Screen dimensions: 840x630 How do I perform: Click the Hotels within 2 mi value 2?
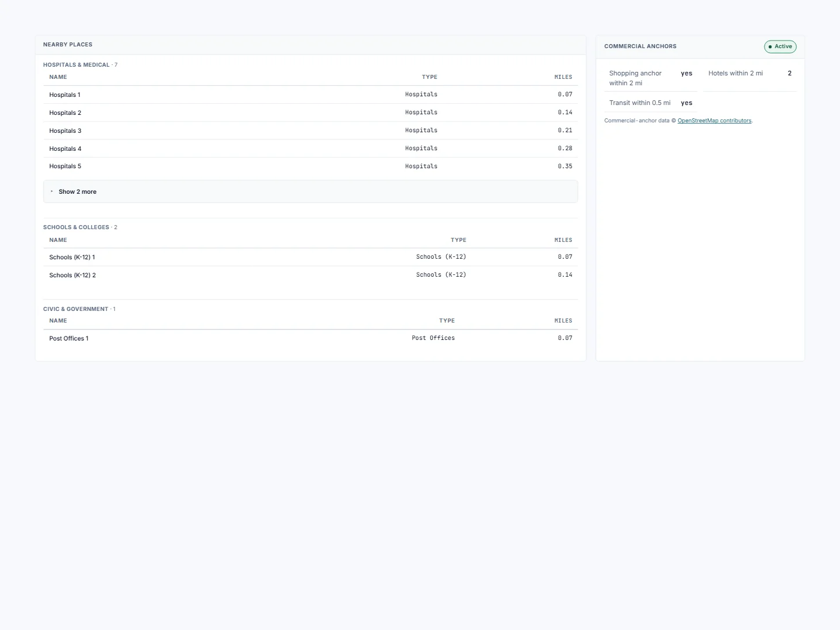click(790, 73)
